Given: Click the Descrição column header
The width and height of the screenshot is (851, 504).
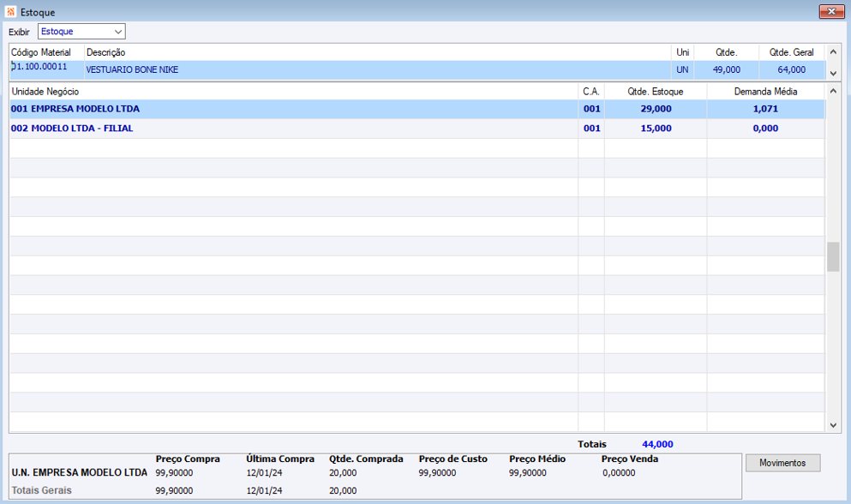Looking at the screenshot, I should point(105,52).
